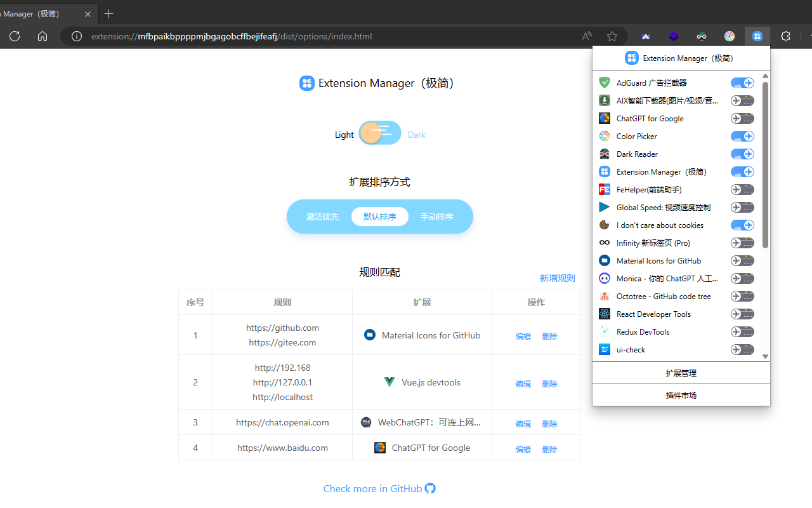Disable I don't care about cookies toggle
Screen dimensions: 812x508
[742, 225]
